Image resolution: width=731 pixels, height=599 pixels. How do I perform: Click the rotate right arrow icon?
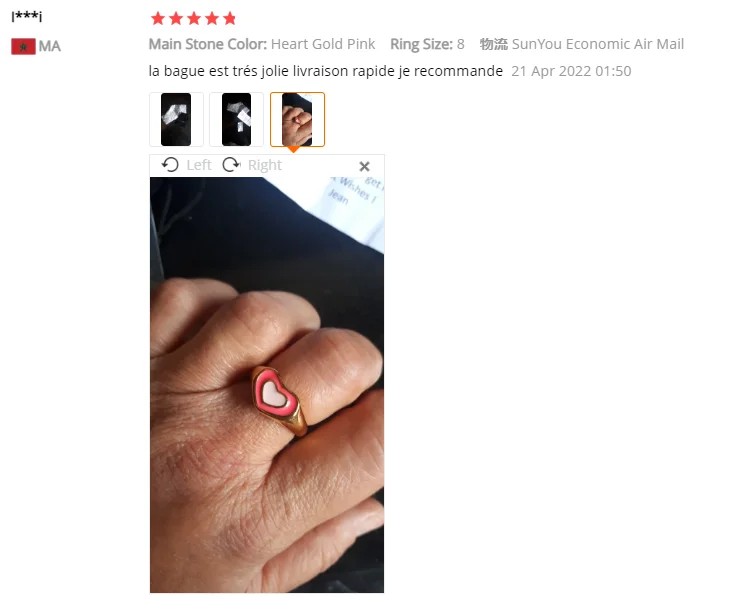click(231, 165)
